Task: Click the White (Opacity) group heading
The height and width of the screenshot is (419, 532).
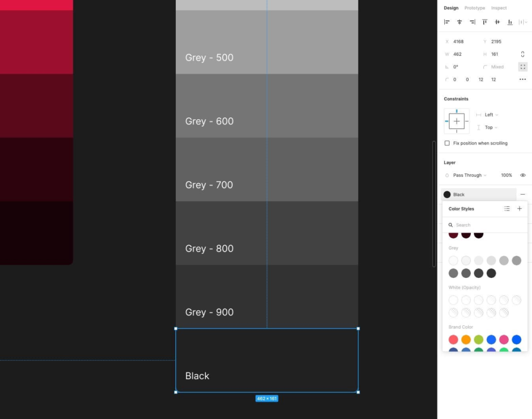Action: pos(464,287)
